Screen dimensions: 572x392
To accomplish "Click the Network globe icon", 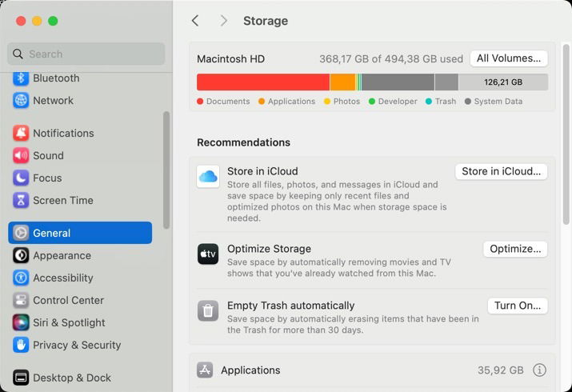I will (21, 100).
